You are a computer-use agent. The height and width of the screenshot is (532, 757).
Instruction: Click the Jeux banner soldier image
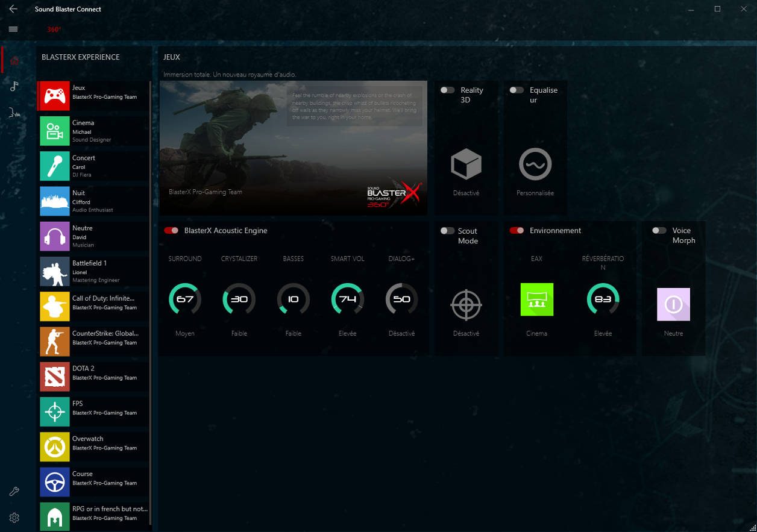(293, 148)
